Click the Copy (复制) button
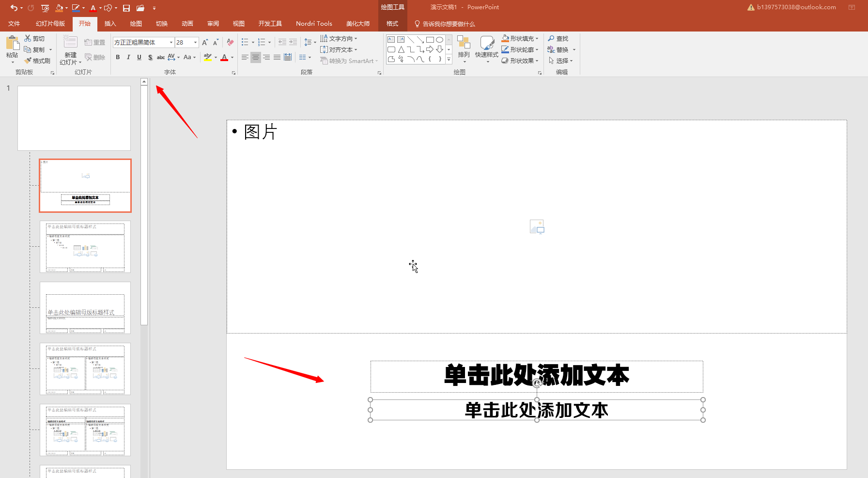 click(34, 49)
